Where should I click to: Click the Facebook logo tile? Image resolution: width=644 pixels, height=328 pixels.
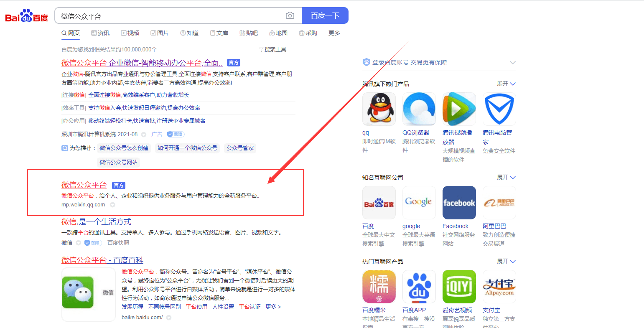pos(459,203)
